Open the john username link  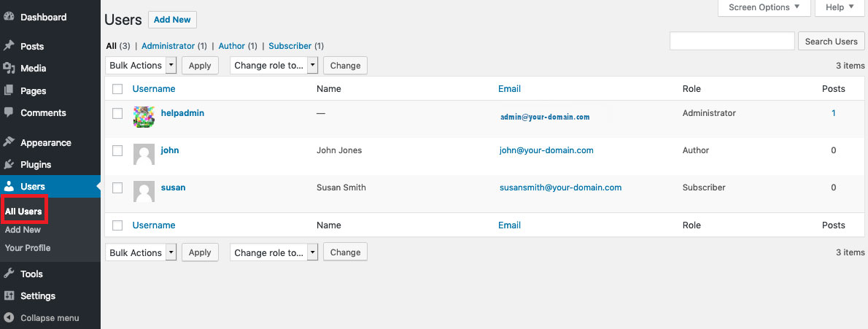170,150
